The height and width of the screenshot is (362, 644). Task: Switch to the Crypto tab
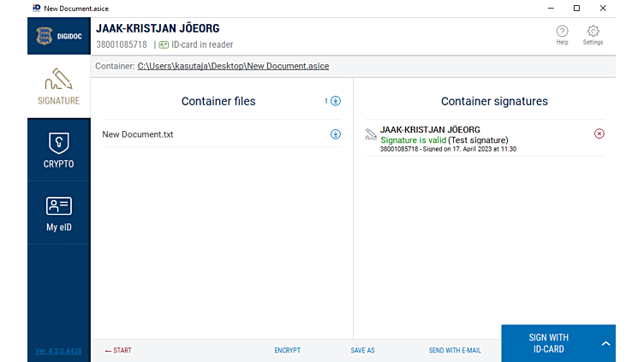coord(58,150)
